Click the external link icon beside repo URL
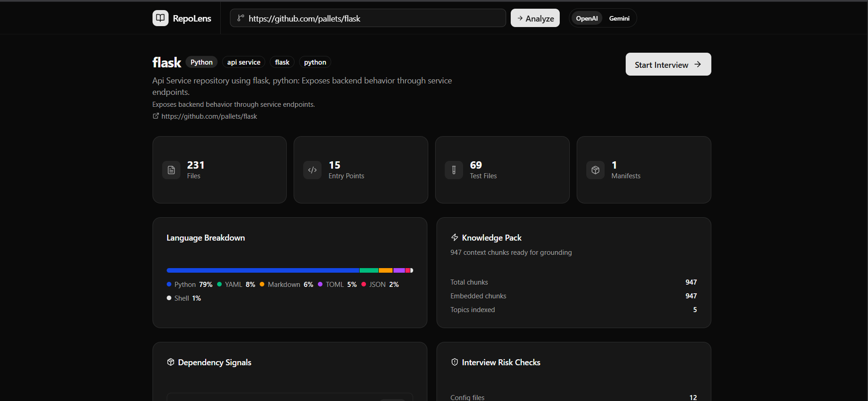Screen dimensions: 868x401 (x=156, y=116)
